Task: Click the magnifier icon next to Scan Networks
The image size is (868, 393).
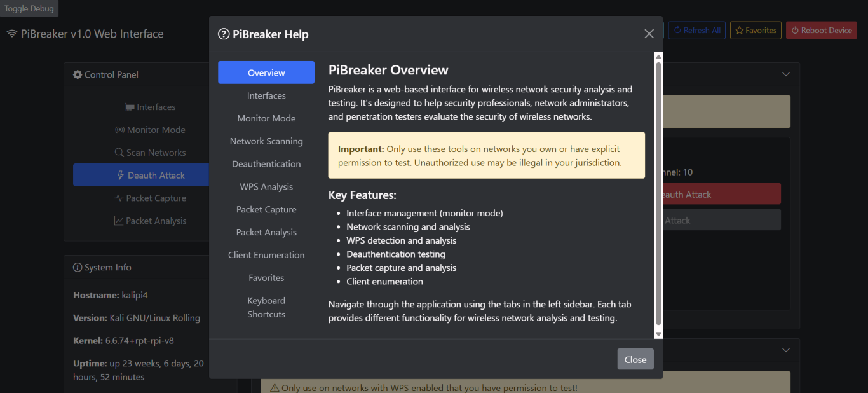Action: pyautogui.click(x=119, y=153)
